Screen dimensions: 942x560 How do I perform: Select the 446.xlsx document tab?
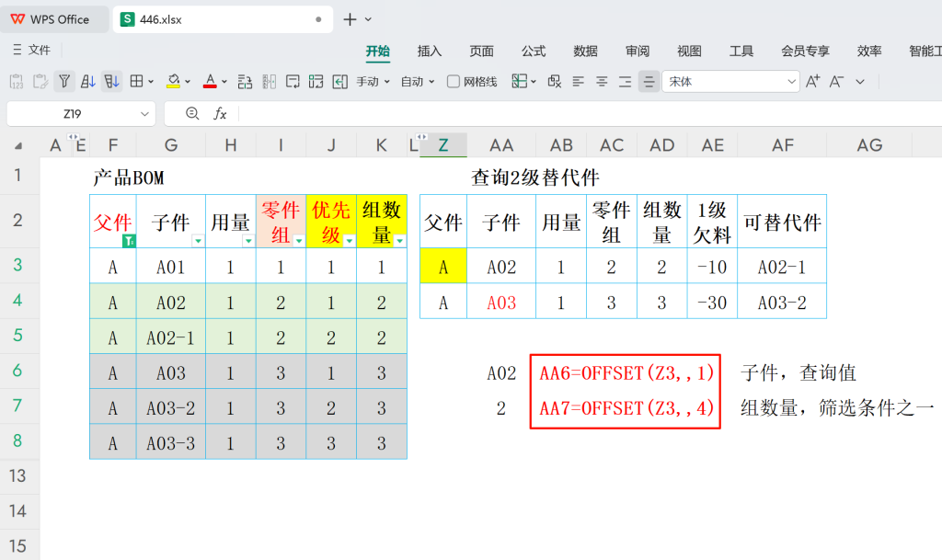click(223, 19)
